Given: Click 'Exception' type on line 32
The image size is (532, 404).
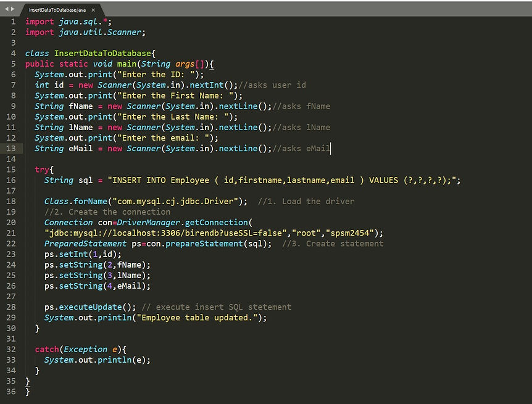Looking at the screenshot, I should click(x=86, y=349).
